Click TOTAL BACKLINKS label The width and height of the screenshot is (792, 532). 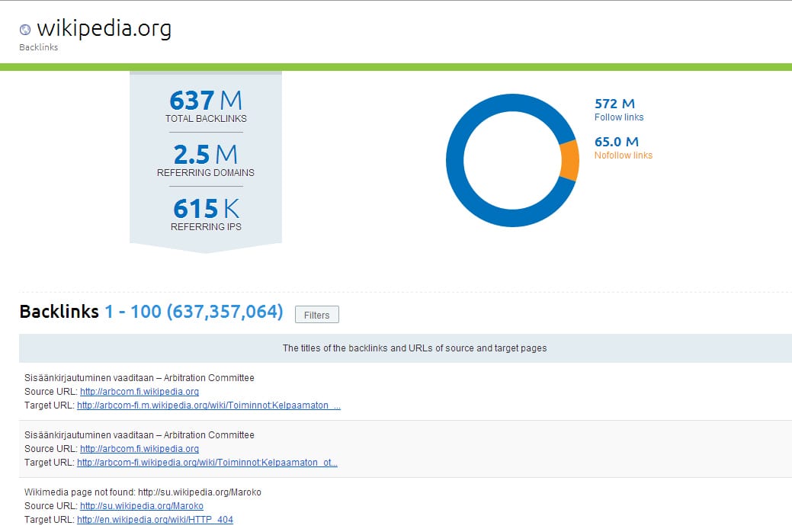pyautogui.click(x=206, y=119)
